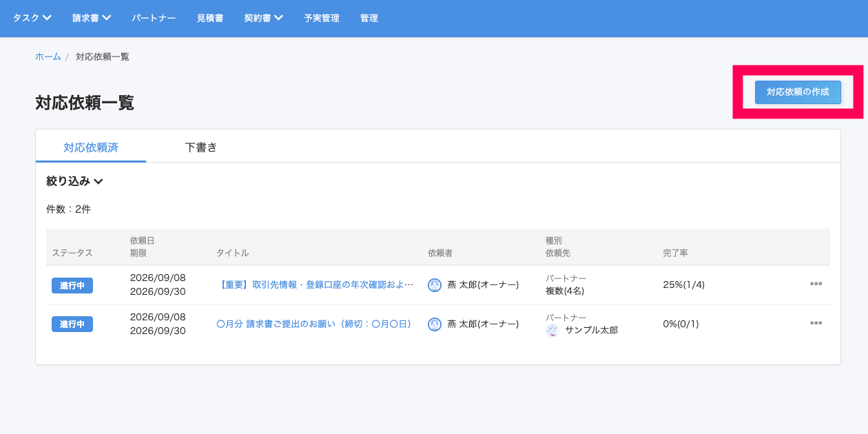Click the 対応依頼の作成 button
Image resolution: width=868 pixels, height=434 pixels.
click(798, 92)
